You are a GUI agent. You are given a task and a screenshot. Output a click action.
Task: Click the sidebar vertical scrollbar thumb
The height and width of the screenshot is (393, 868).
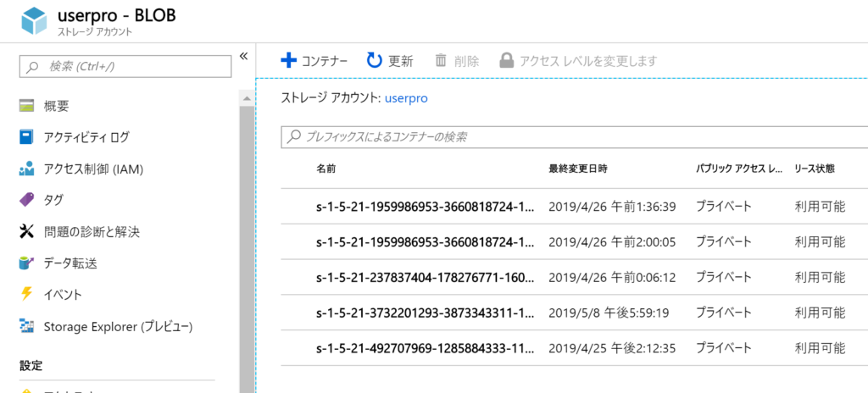[x=246, y=249]
